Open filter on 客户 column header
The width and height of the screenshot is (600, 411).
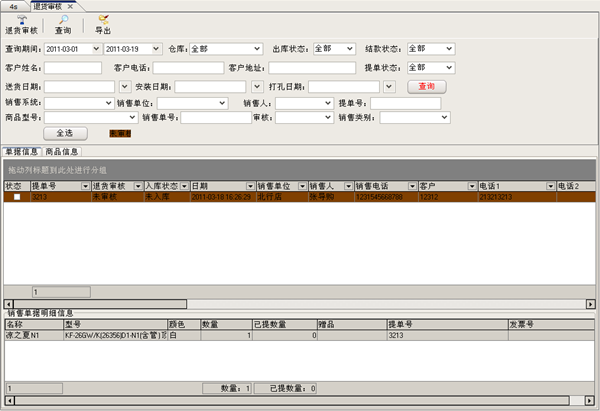pyautogui.click(x=470, y=186)
